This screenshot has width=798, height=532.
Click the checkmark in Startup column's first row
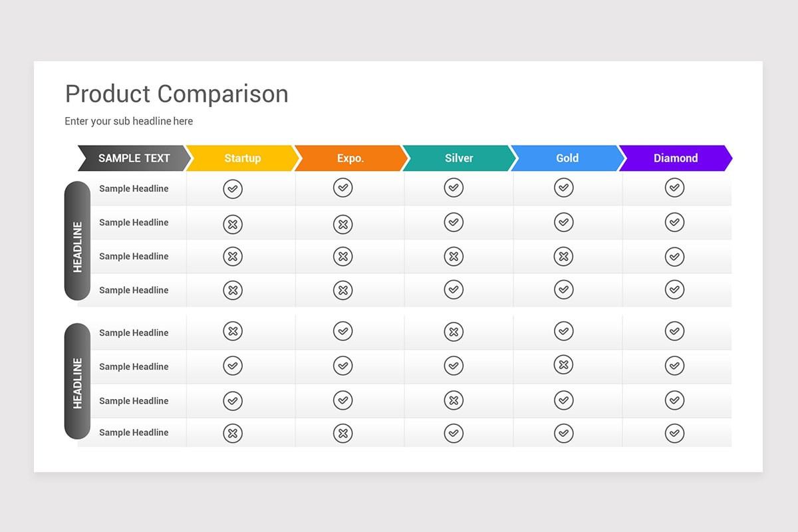tap(233, 189)
